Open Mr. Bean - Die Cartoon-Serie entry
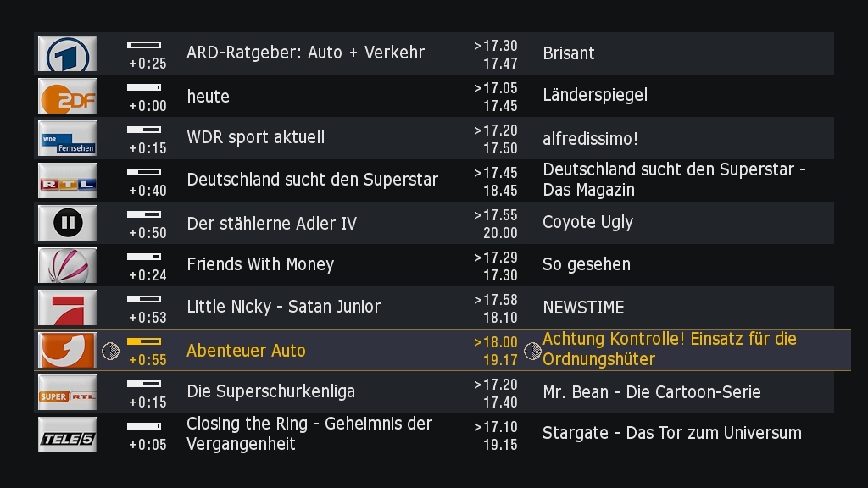This screenshot has width=868, height=488. click(652, 392)
